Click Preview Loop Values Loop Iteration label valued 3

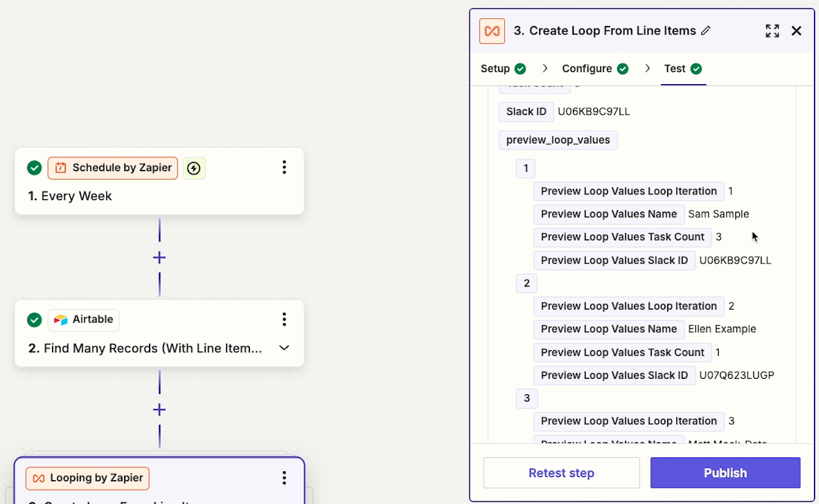click(629, 421)
